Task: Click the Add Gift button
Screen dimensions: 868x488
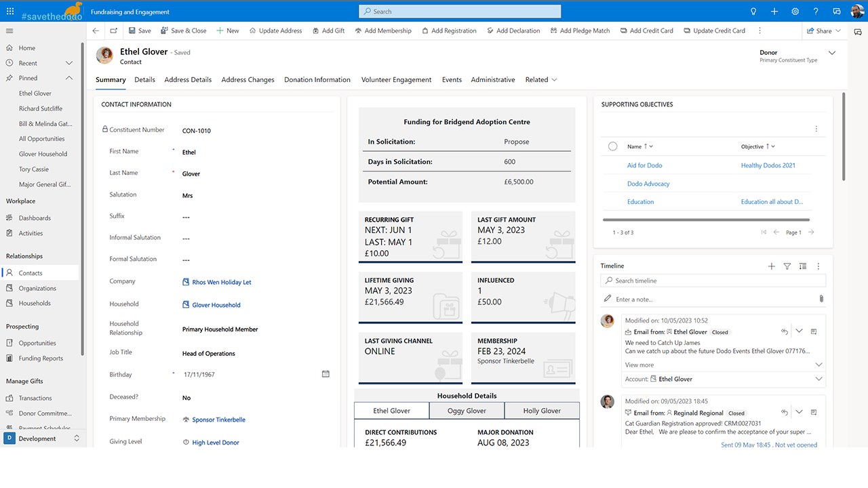Action: pos(329,30)
